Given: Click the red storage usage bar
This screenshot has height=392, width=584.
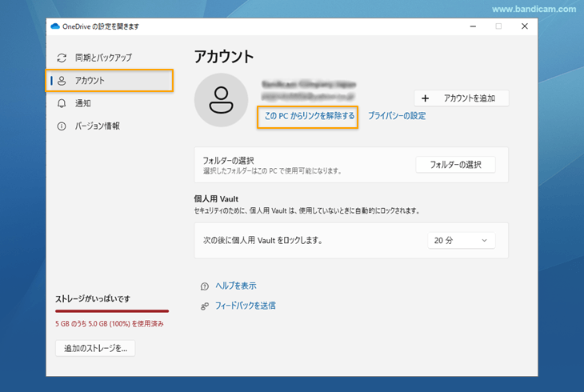Looking at the screenshot, I should tap(112, 310).
